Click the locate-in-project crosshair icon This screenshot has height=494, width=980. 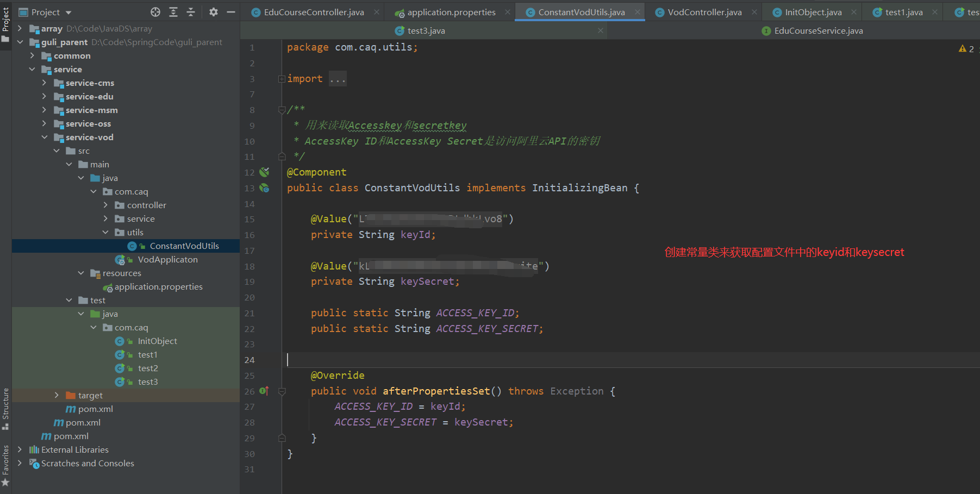pos(155,12)
